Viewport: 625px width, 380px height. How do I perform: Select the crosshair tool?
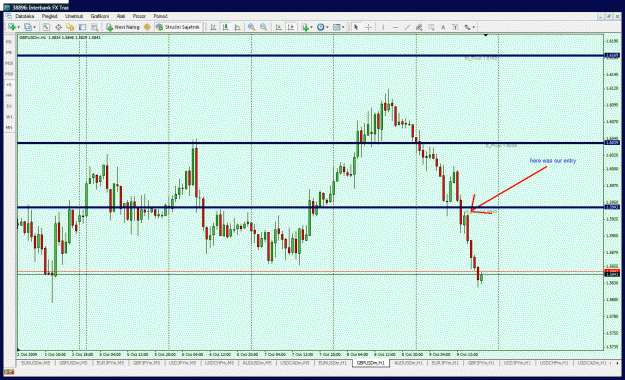click(x=369, y=27)
